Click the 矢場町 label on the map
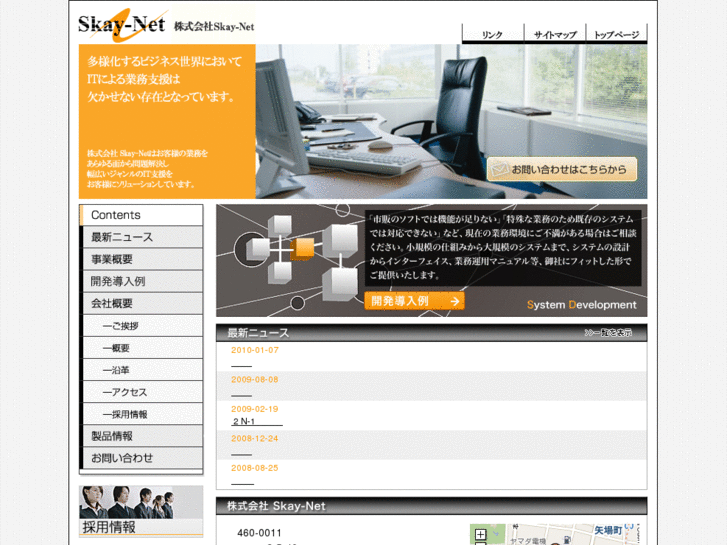727x545 pixels. pos(608,530)
